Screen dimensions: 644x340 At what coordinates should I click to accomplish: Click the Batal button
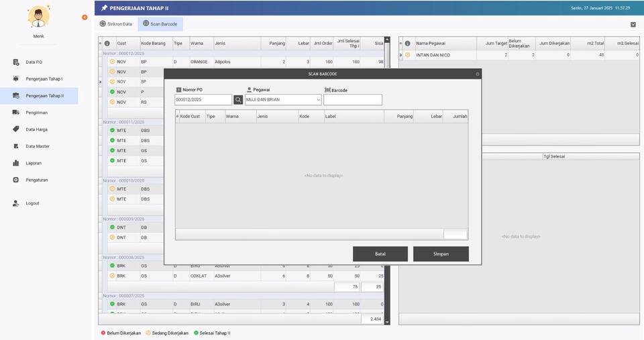tap(380, 253)
